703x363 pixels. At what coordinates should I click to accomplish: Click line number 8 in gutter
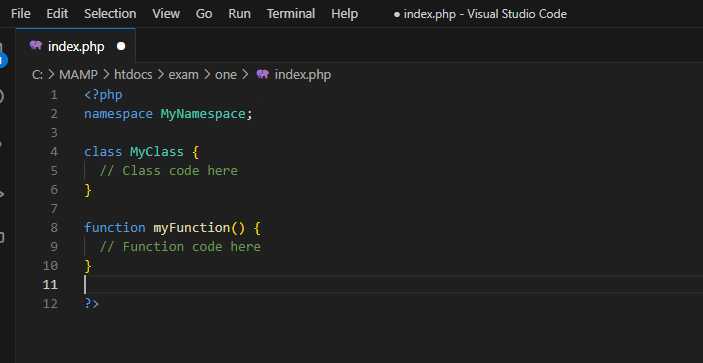point(54,228)
